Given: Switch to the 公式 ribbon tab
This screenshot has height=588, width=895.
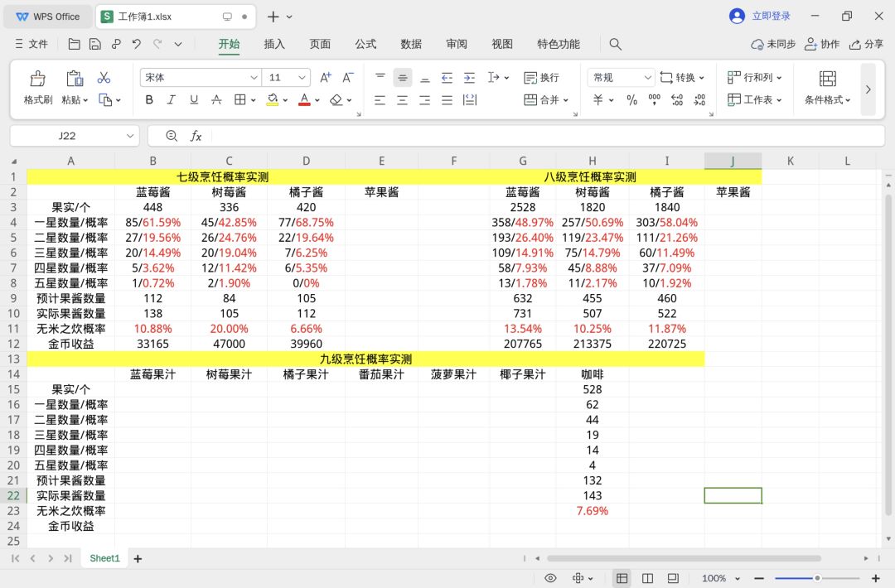Looking at the screenshot, I should 365,44.
